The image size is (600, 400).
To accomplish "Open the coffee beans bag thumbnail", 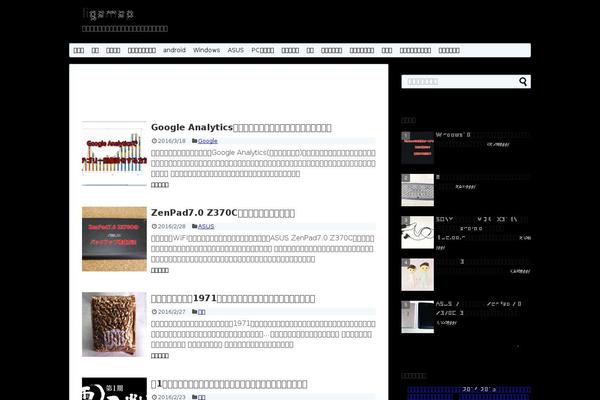I will tap(114, 325).
